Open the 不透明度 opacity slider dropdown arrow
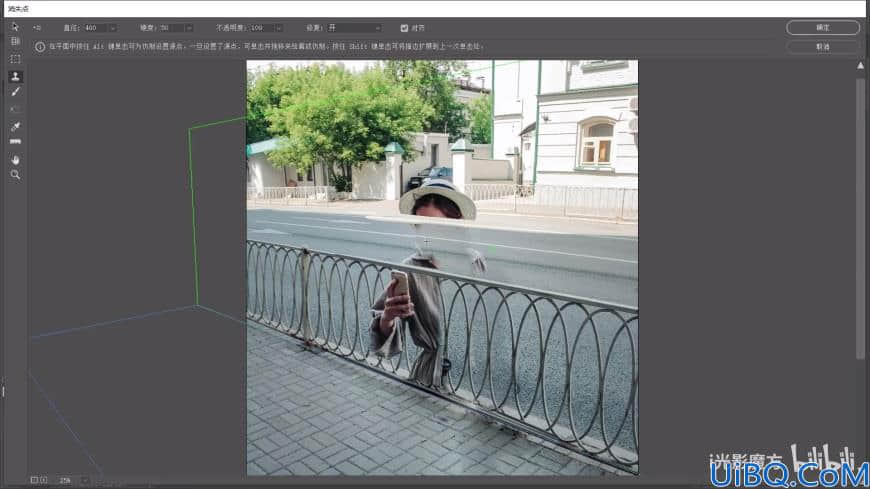Viewport: 870px width, 489px height. click(279, 28)
